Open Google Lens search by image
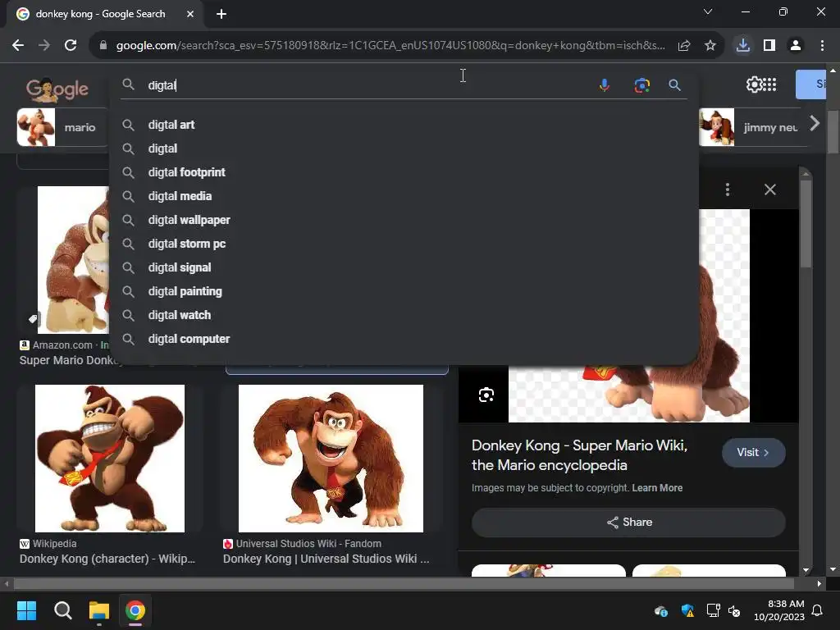This screenshot has width=840, height=630. (641, 84)
